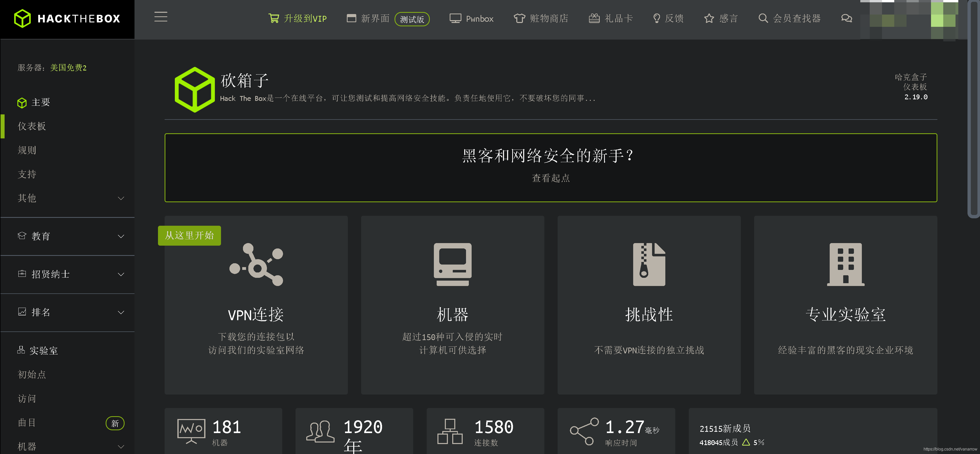Expand the 排名 section chevron

[x=121, y=313]
